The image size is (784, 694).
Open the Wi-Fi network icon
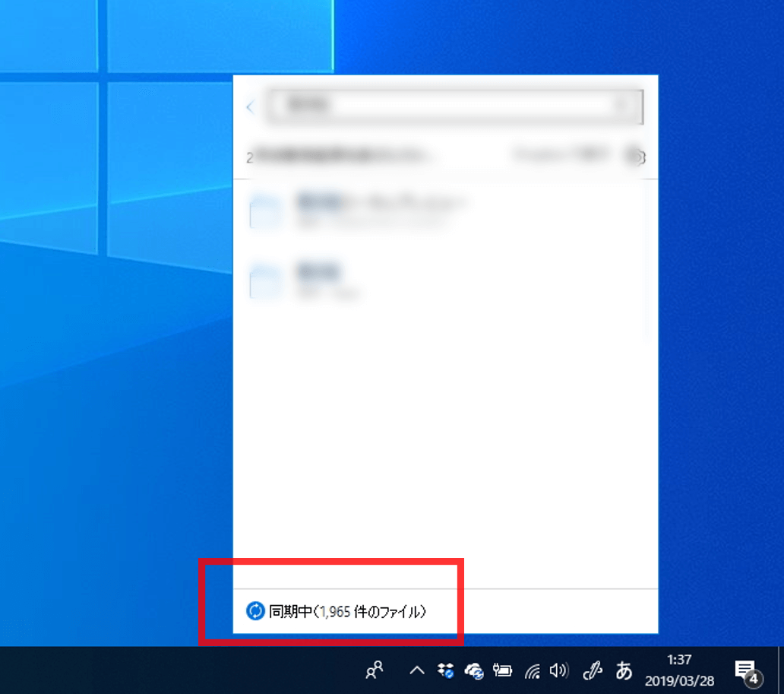pos(533,671)
